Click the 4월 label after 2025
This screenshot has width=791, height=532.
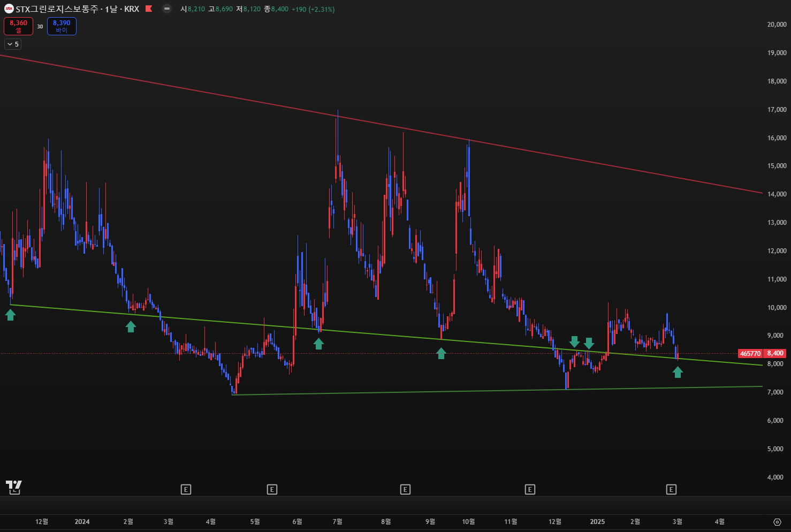720,522
